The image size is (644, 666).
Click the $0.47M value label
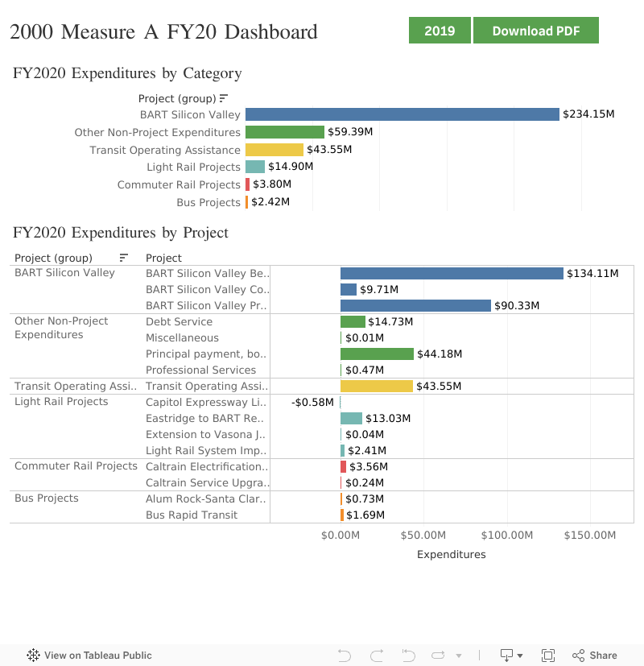tap(365, 370)
